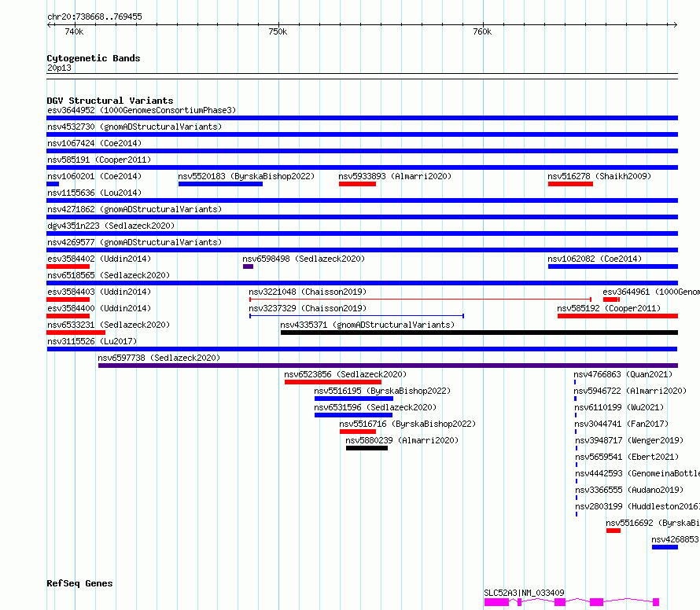The width and height of the screenshot is (700, 610).
Task: Click the 750k ruler position marker
Action: (278, 31)
